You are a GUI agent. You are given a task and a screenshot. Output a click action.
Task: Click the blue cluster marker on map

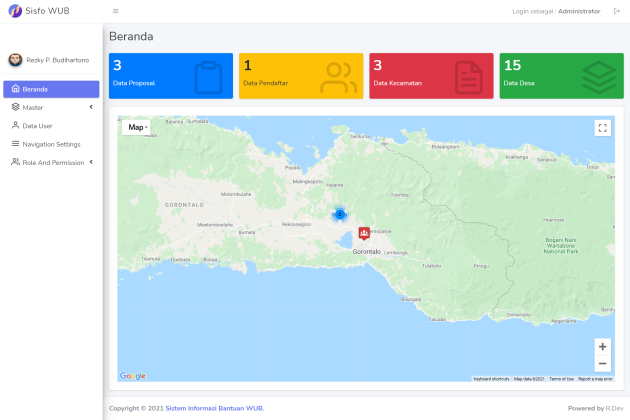(x=340, y=214)
